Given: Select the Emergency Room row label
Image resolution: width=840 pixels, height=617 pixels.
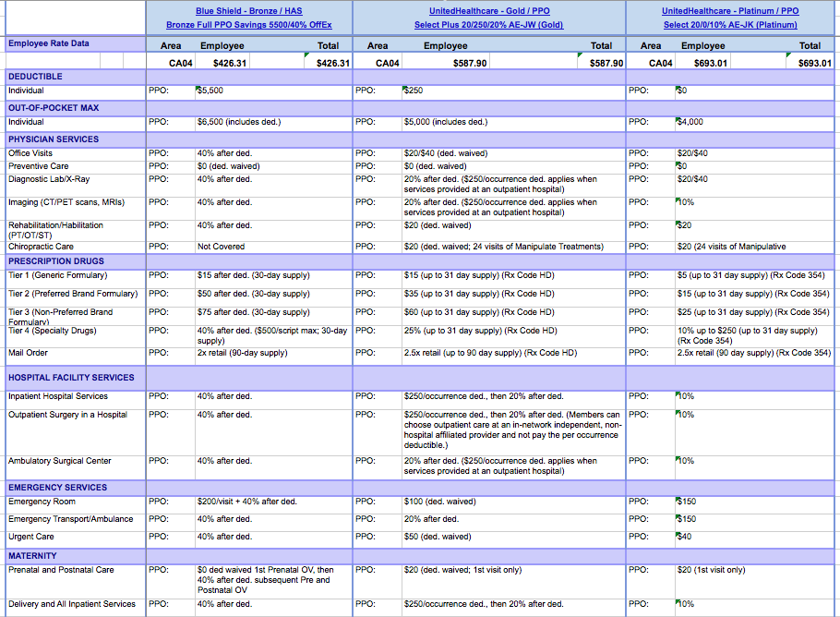Looking at the screenshot, I should click(76, 505).
